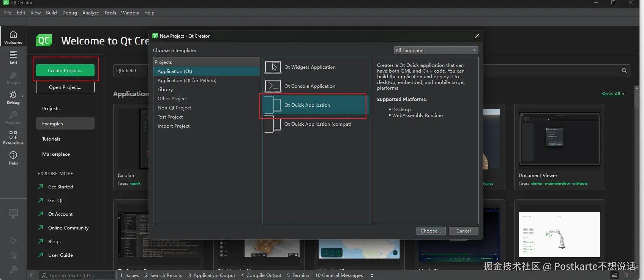644x280 pixels.
Task: Open the Examples tab on Welcome page
Action: coord(65,123)
